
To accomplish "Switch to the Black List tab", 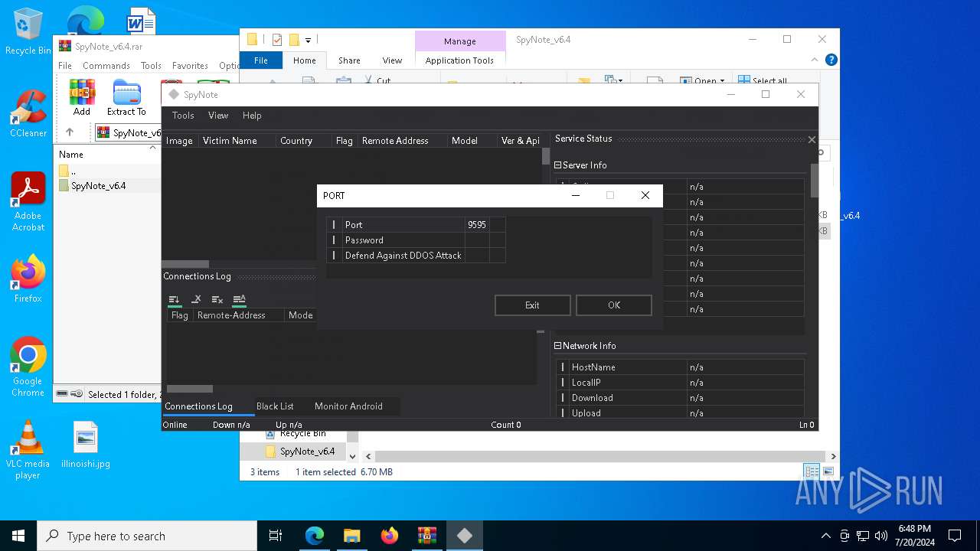I will tap(275, 406).
